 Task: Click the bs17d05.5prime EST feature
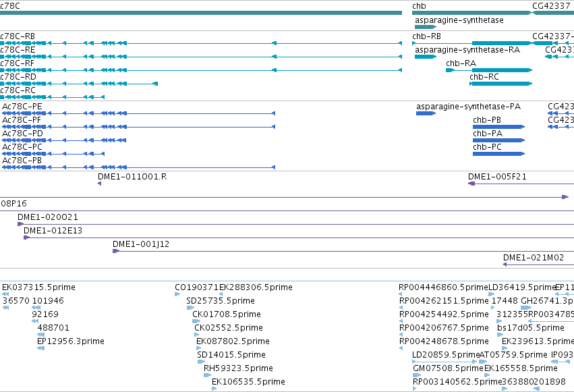500,335
